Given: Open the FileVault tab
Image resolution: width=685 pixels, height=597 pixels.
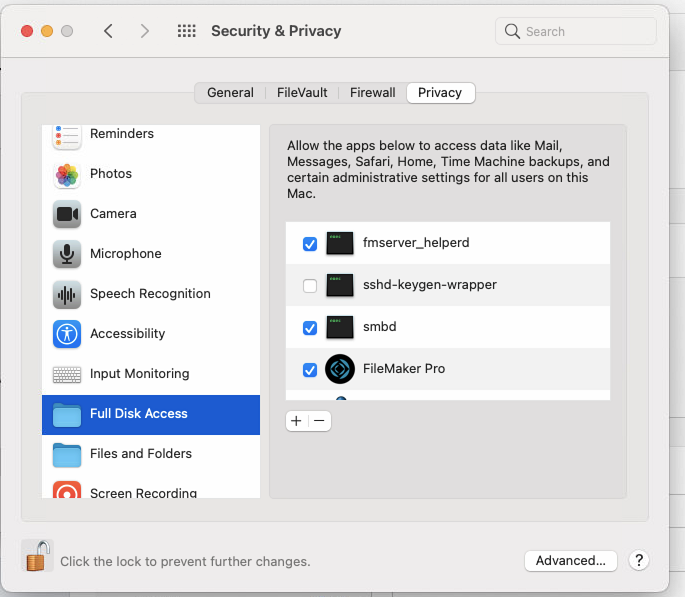Looking at the screenshot, I should coord(302,93).
